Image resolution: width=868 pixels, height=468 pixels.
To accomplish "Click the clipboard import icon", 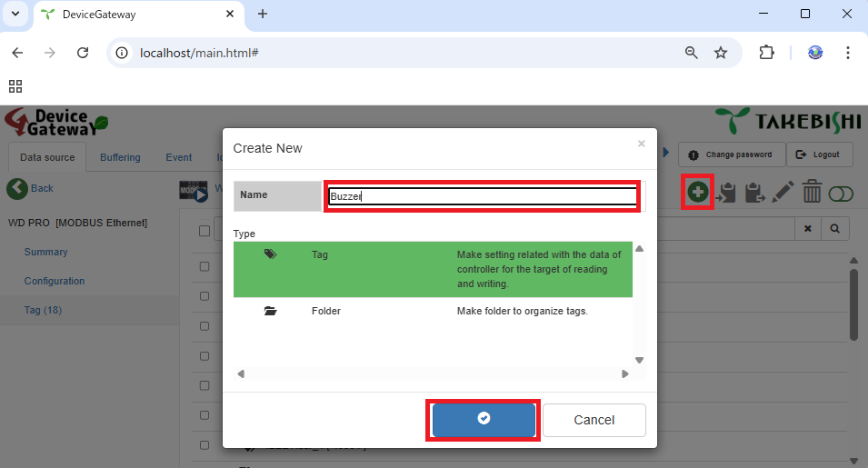I will click(726, 193).
